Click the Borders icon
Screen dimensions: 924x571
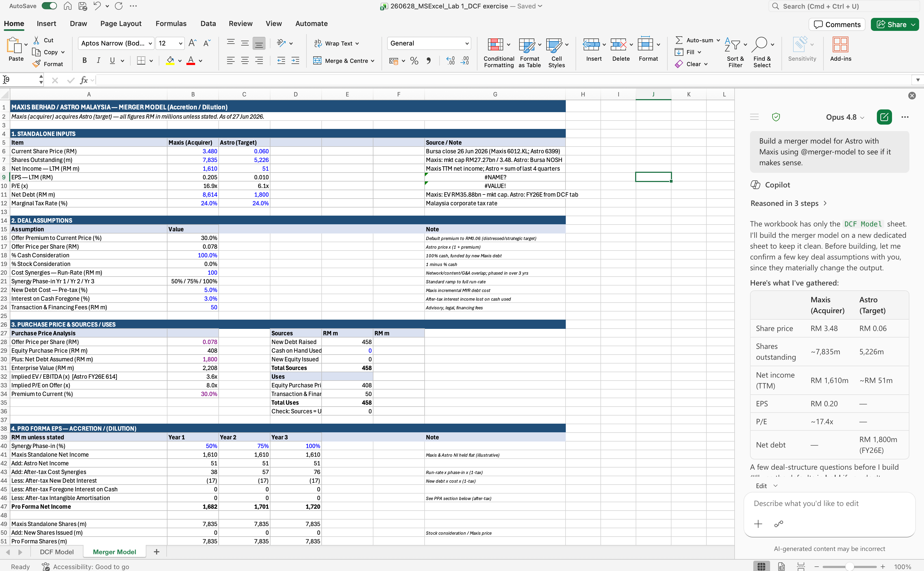[x=141, y=60]
